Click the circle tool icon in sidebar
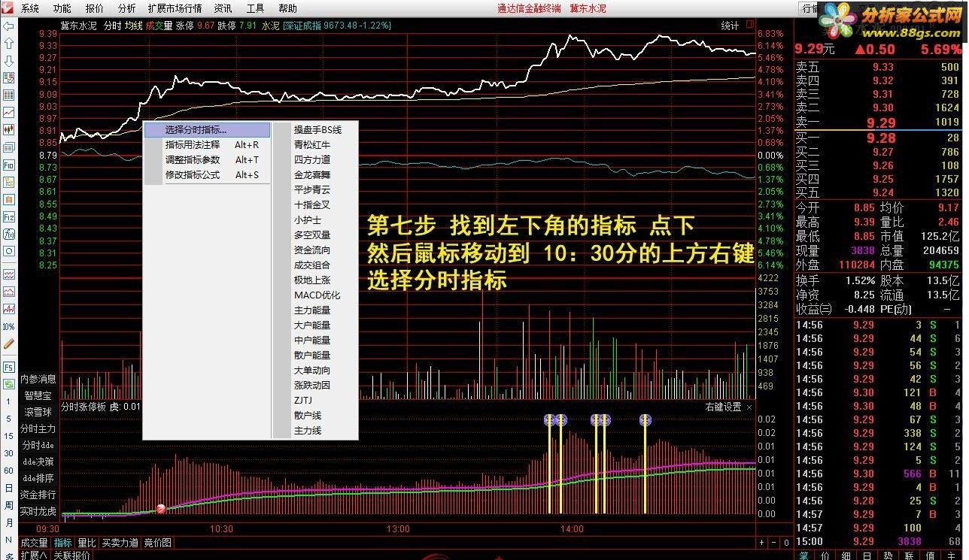This screenshot has height=560, width=969. pyautogui.click(x=8, y=251)
